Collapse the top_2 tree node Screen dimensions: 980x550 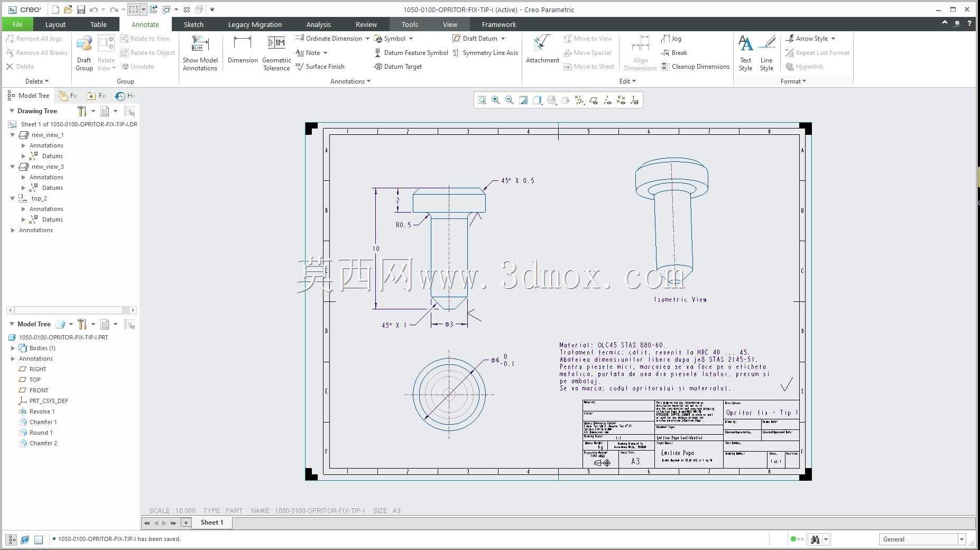13,198
